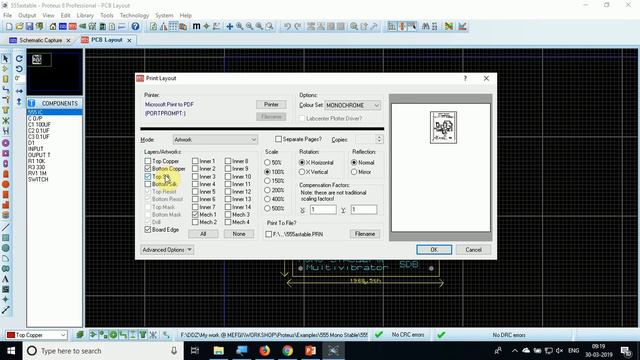This screenshot has height=360, width=640.
Task: Select the Selection Mode arrow tool
Action: [6, 59]
